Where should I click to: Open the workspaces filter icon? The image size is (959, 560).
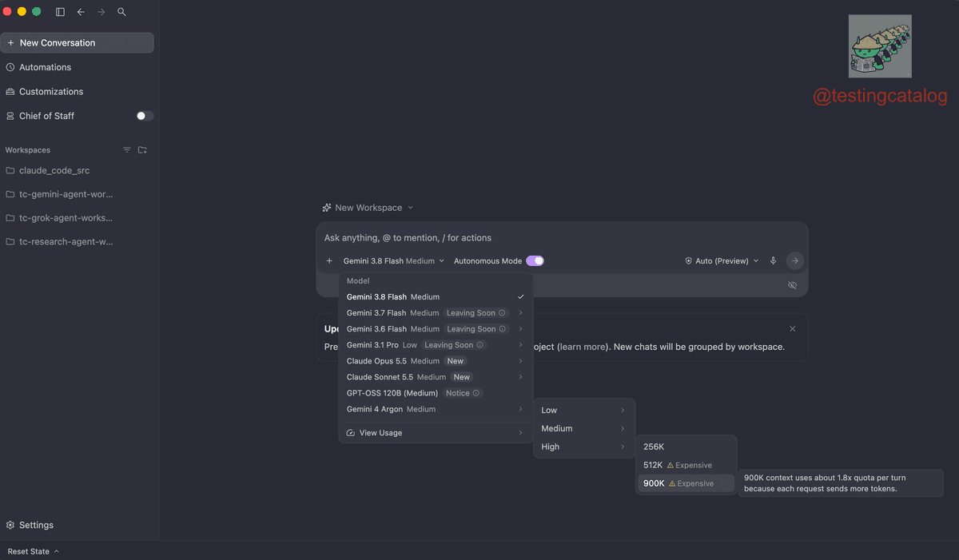point(126,150)
